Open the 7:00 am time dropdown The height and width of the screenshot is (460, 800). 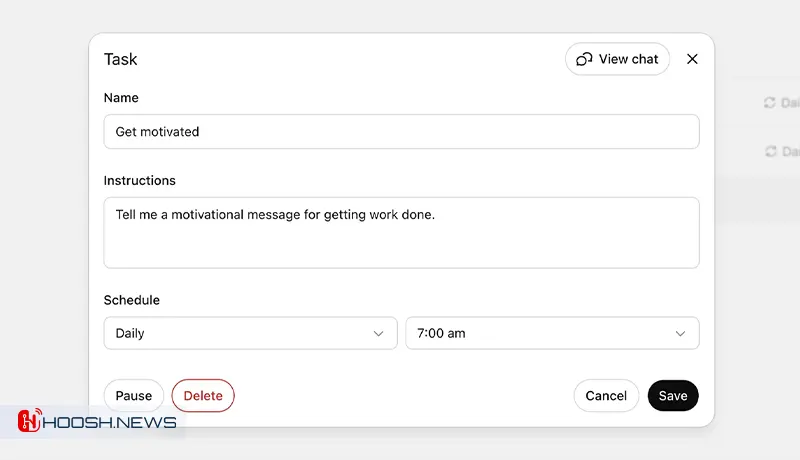(x=551, y=333)
